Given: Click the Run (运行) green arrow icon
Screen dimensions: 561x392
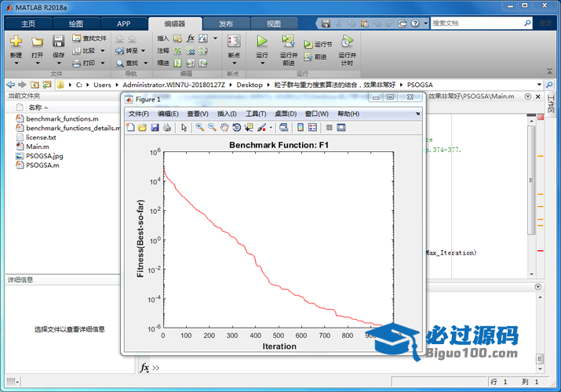Looking at the screenshot, I should (262, 42).
